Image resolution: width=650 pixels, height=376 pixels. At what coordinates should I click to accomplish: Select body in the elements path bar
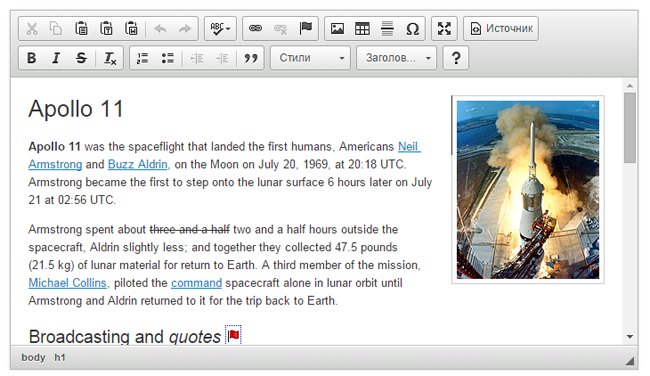[33, 357]
